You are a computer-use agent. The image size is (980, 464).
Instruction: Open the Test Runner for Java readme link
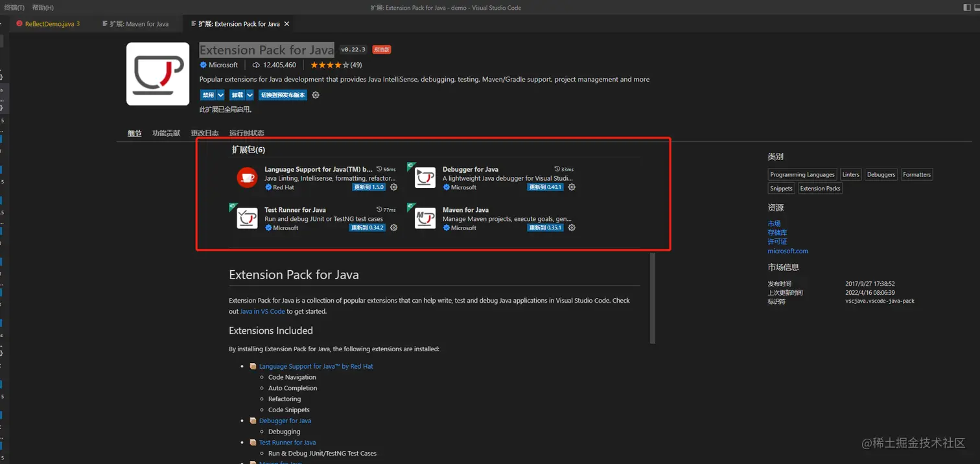(x=287, y=443)
